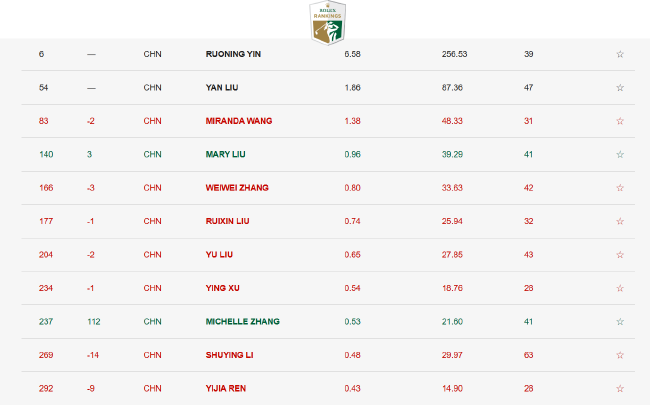Click rank 83 in Miranda Wang's row
Screen dimensions: 650x405
coord(44,121)
